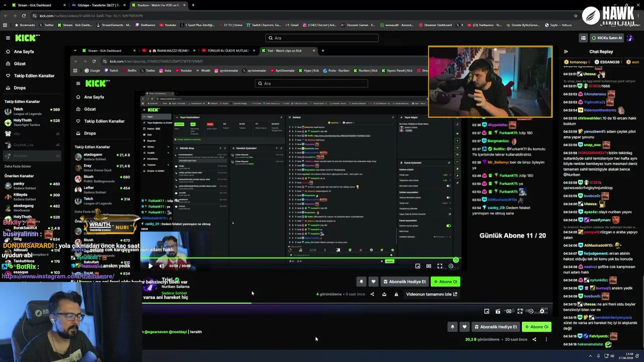Open Drops in the outer Kick sidebar
The height and width of the screenshot is (362, 644).
point(20,88)
